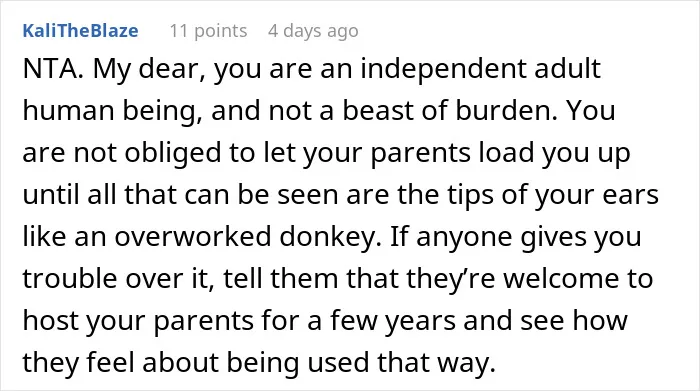The height and width of the screenshot is (391, 700).
Task: Click the phrase 'beast of burden'
Action: 450,110
